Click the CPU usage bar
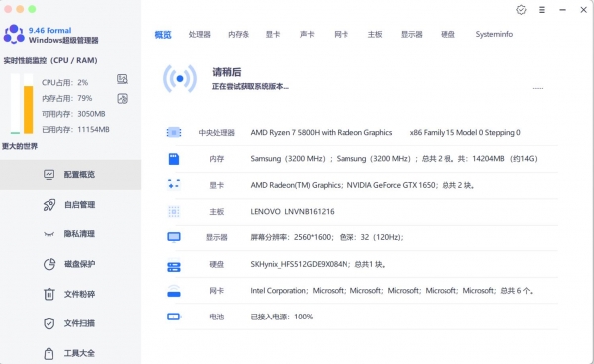The height and width of the screenshot is (364, 594). (15, 104)
